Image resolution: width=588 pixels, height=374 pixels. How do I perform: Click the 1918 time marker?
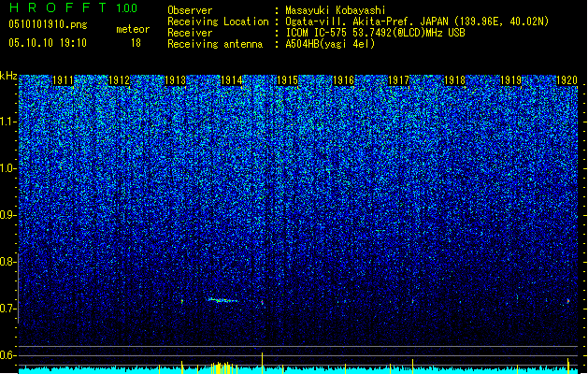[x=454, y=80]
